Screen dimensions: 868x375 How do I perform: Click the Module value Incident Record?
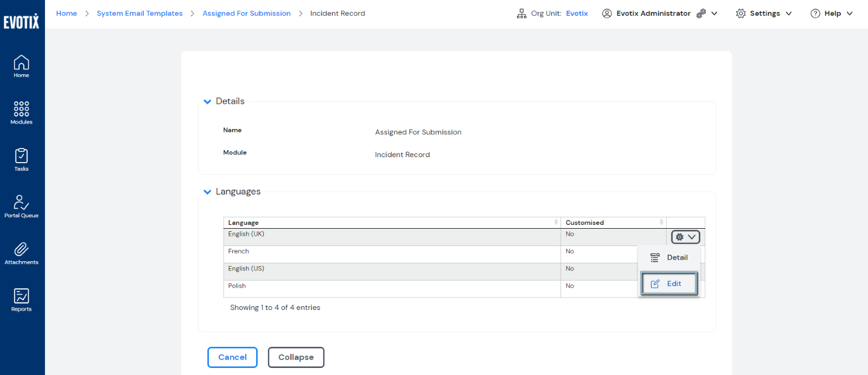tap(402, 155)
